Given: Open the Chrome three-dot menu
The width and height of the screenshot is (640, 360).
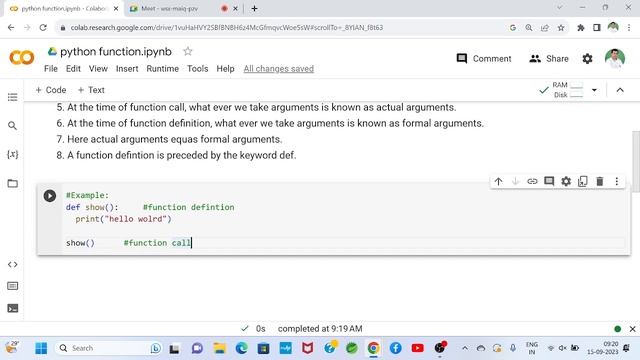Looking at the screenshot, I should [629, 28].
